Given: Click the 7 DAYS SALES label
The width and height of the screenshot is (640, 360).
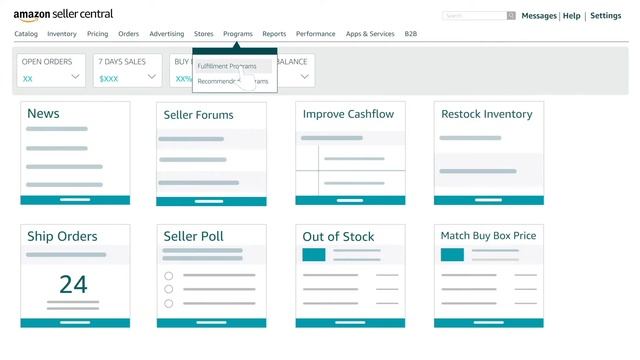Looking at the screenshot, I should [x=122, y=62].
